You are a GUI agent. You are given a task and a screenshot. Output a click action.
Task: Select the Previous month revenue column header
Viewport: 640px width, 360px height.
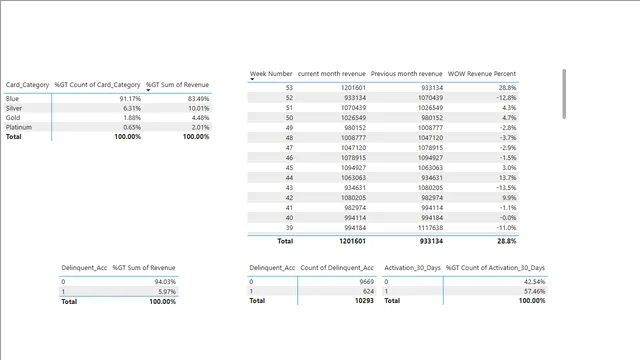coord(407,74)
